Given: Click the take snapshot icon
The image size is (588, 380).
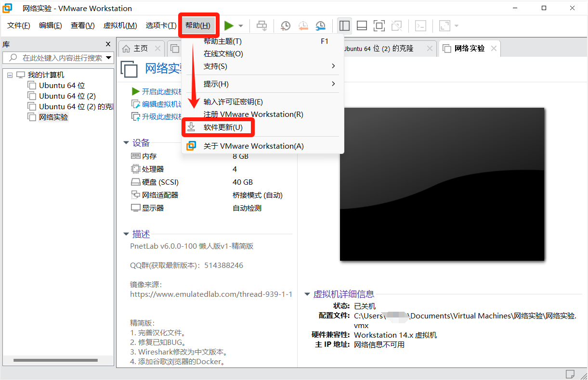Looking at the screenshot, I should 286,25.
